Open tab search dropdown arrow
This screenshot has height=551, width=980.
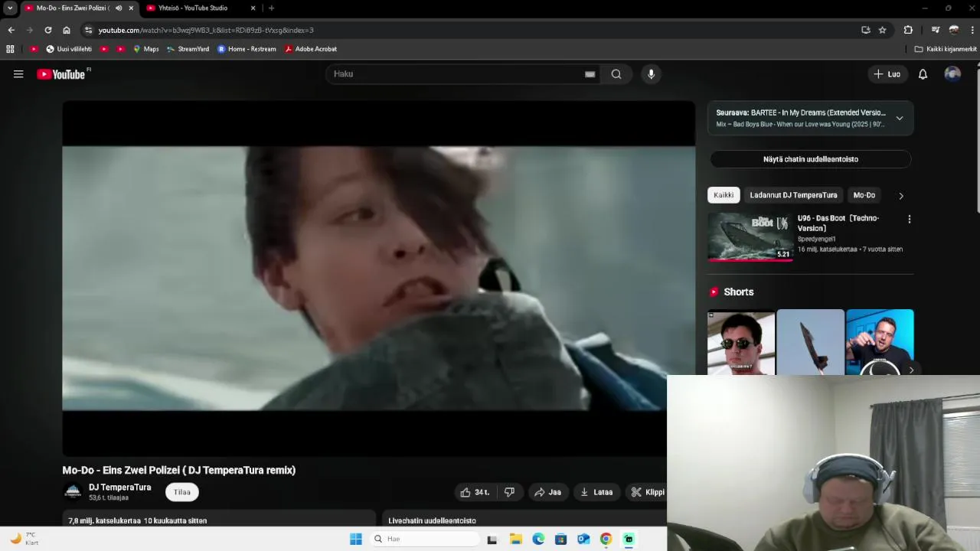click(x=10, y=8)
